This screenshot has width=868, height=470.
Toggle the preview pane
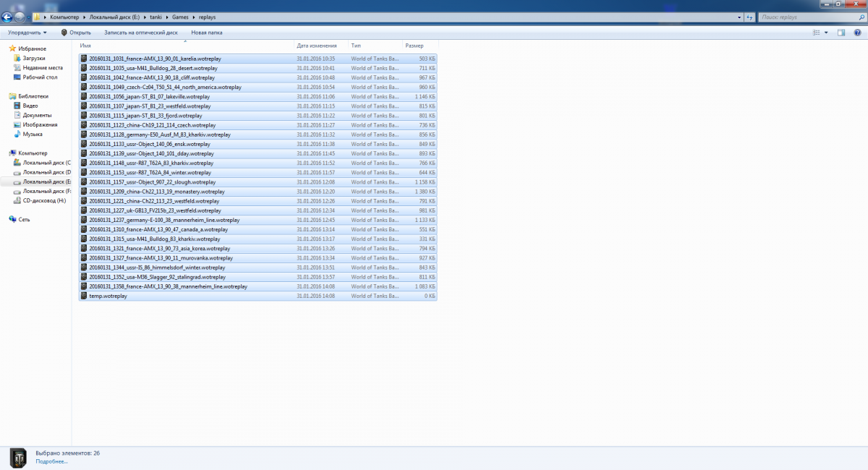click(x=841, y=33)
